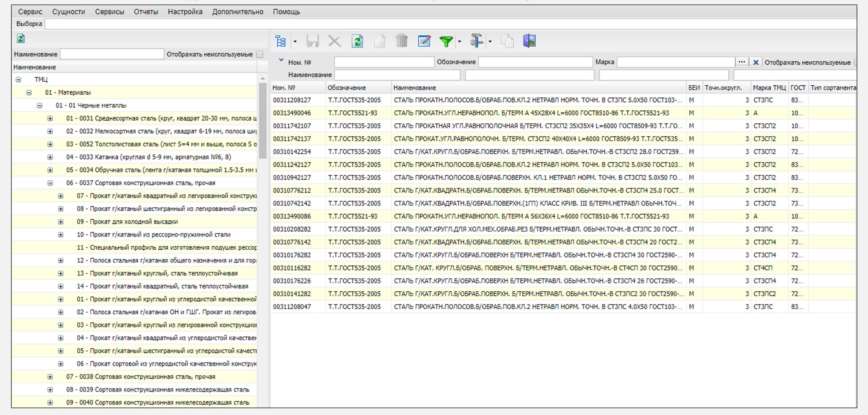This screenshot has width=868, height=415.
Task: Click the edit record form icon
Action: pyautogui.click(x=424, y=41)
